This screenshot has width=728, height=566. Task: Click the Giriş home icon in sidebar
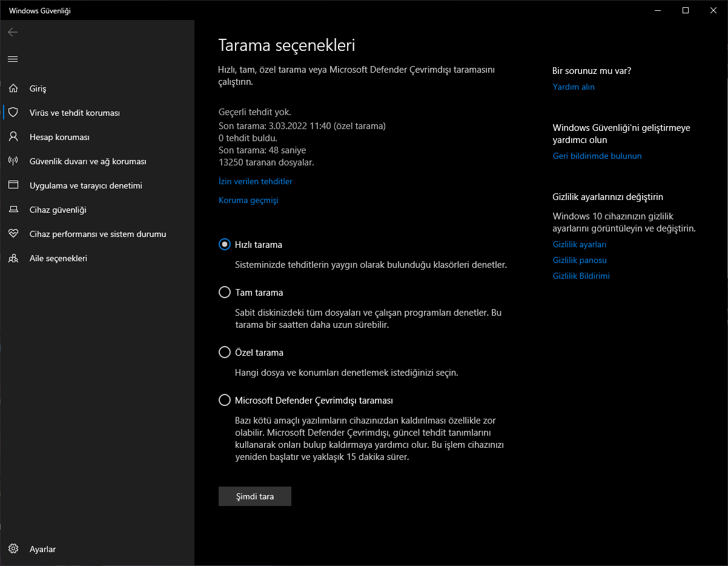[x=13, y=88]
